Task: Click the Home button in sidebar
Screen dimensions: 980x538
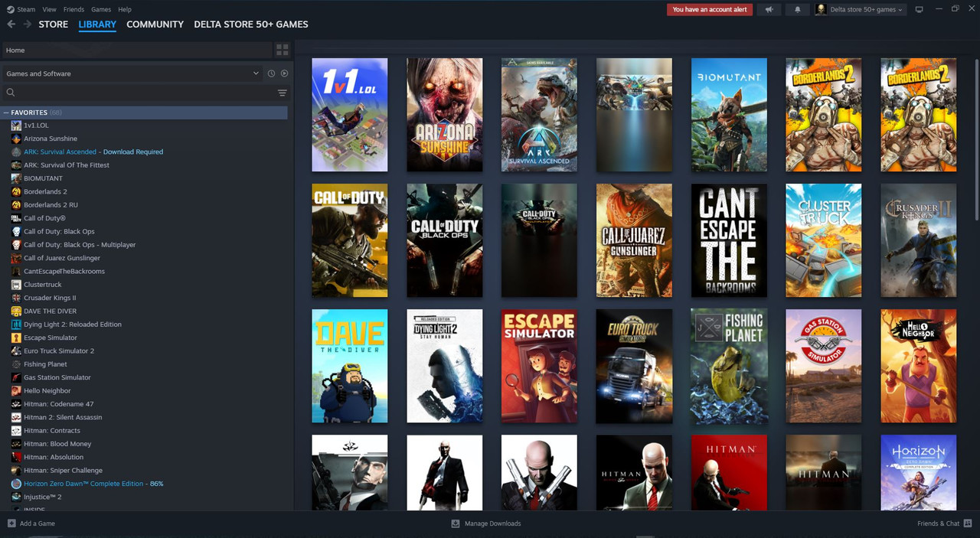Action: [x=137, y=50]
